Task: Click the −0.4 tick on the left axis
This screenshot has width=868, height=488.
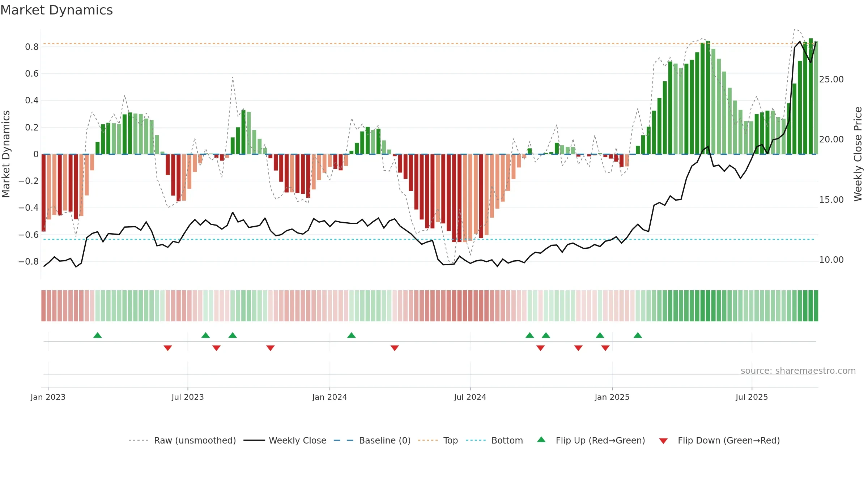Action: pos(29,208)
